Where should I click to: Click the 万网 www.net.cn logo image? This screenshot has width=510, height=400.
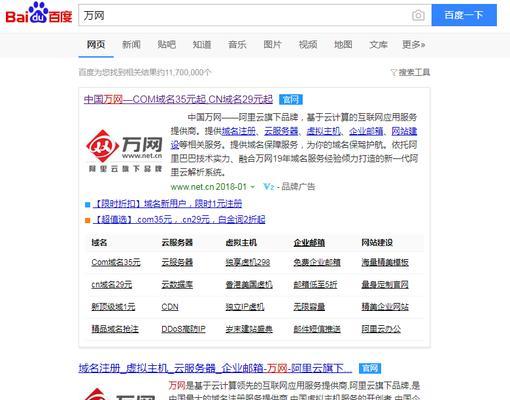(x=124, y=150)
